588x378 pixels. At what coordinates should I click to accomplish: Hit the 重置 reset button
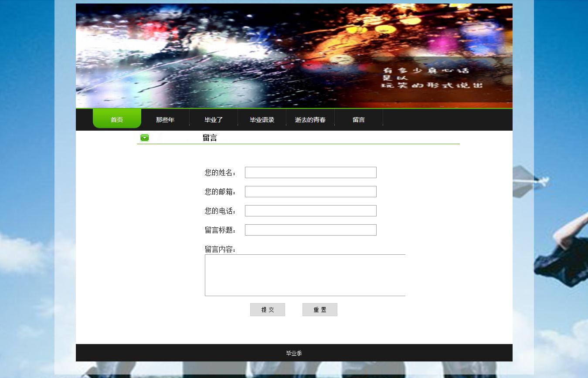tap(319, 310)
